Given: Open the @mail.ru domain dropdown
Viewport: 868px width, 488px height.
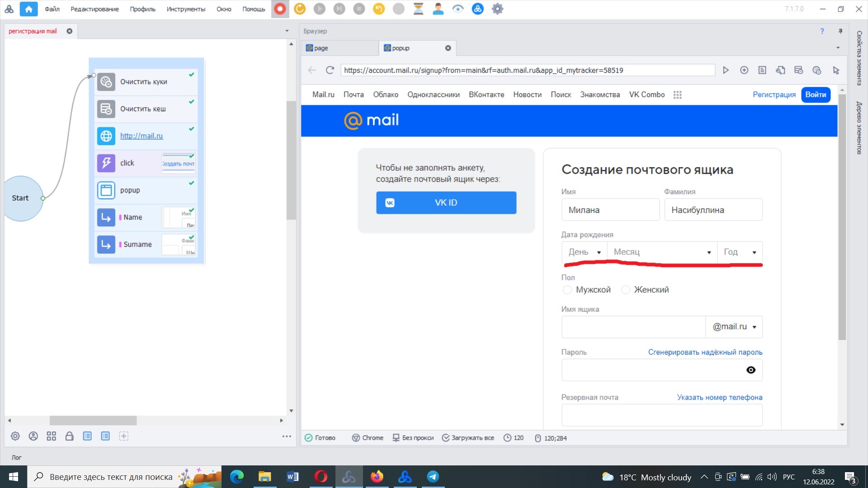Looking at the screenshot, I should click(x=734, y=327).
